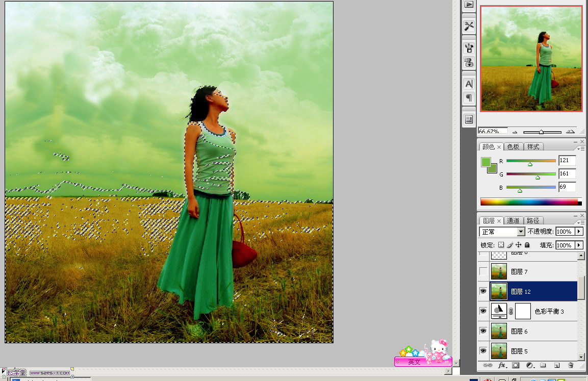Hide the 图层 5 layer
This screenshot has height=381, width=588.
coord(483,351)
